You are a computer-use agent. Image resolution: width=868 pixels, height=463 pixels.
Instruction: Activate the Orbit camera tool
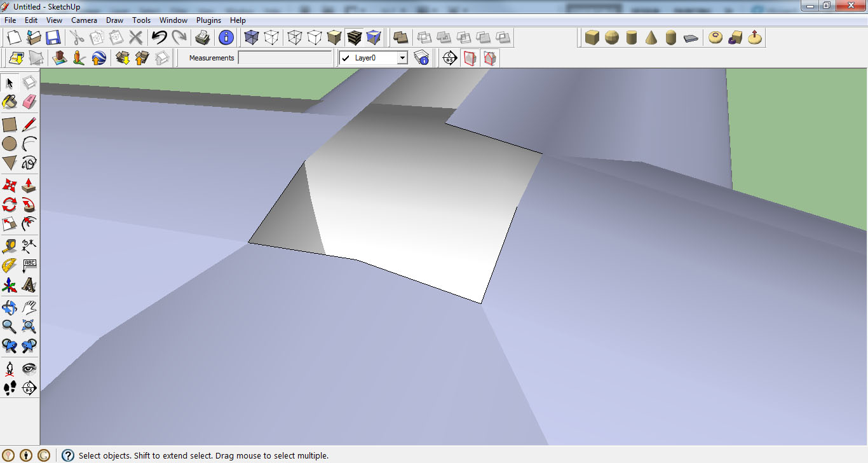pyautogui.click(x=10, y=308)
